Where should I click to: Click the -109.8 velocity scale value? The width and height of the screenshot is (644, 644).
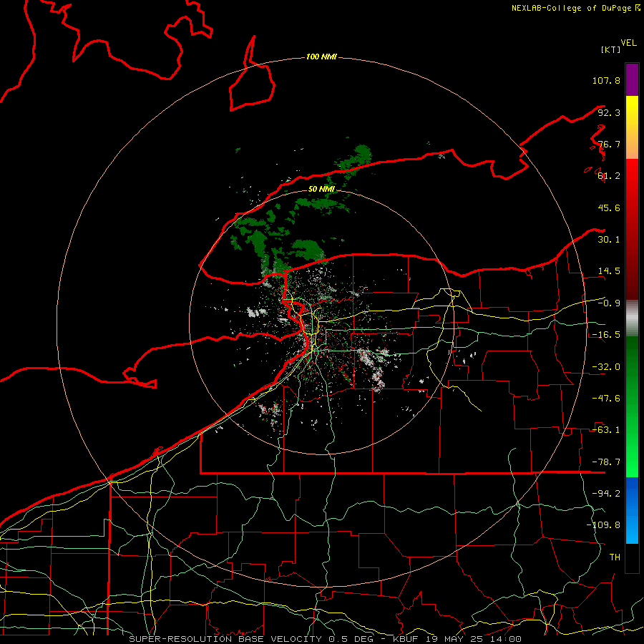click(603, 525)
